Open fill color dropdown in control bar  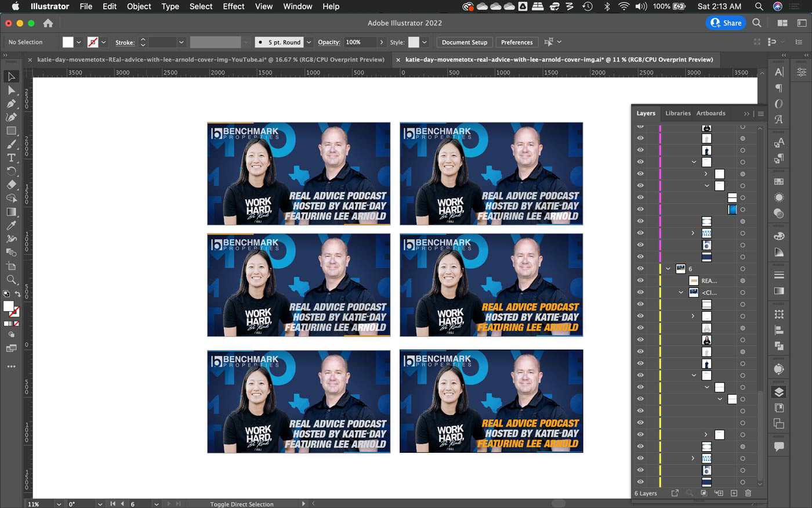(79, 42)
